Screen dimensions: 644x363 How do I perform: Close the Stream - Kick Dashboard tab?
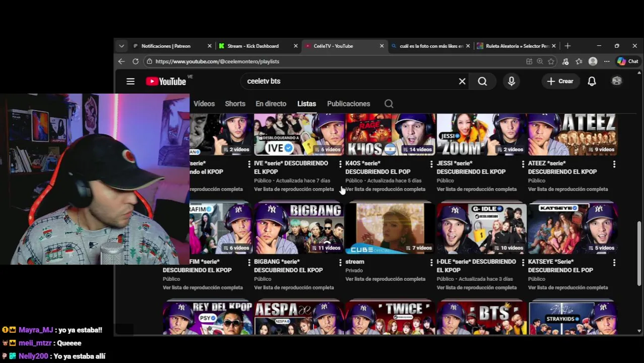[296, 46]
